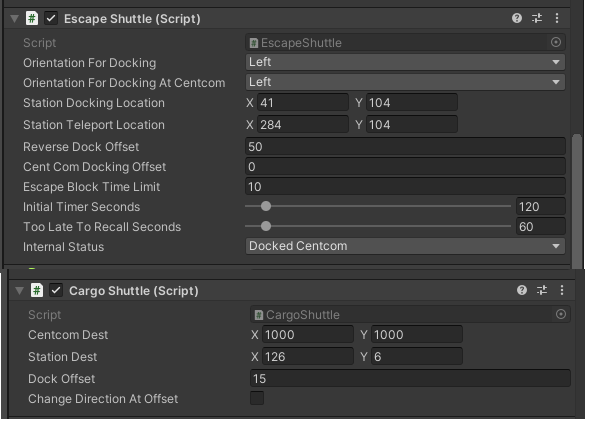The width and height of the screenshot is (590, 424).
Task: Click the Initial Timer Seconds slider handle
Action: 266,206
